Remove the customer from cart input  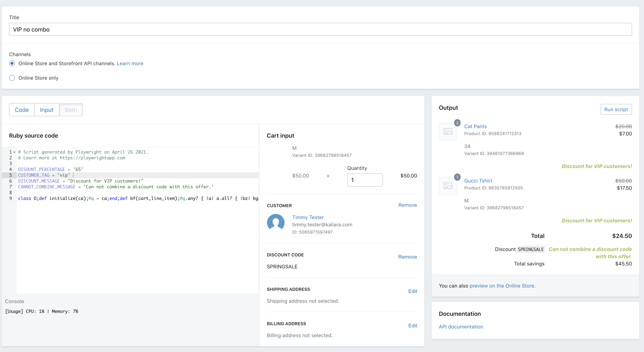tap(408, 205)
